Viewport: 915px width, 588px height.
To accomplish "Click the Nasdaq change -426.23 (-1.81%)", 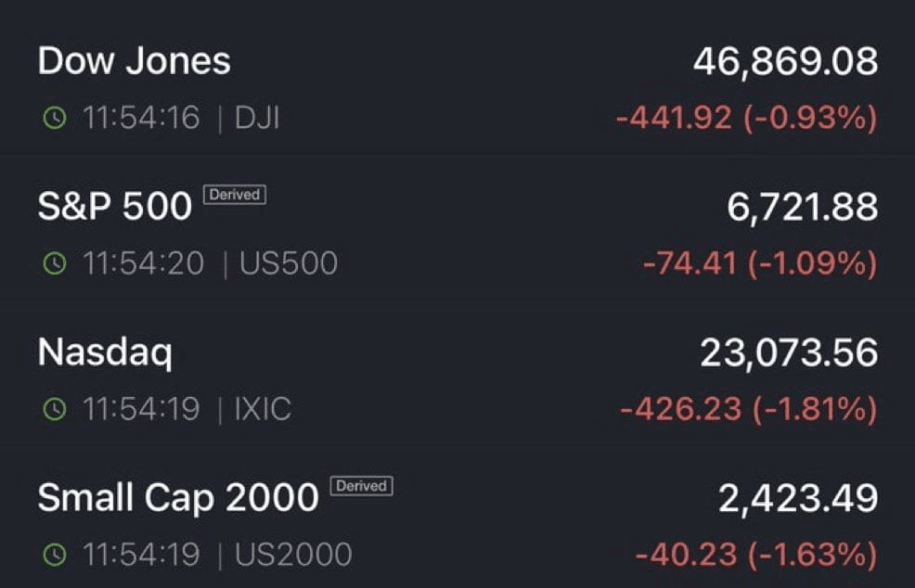I will click(747, 409).
